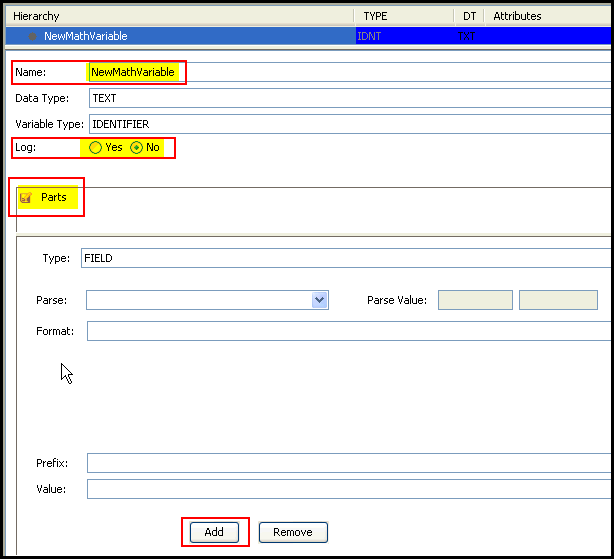Image resolution: width=614 pixels, height=559 pixels.
Task: Click the gray bullet icon beside NewMathVariable
Action: [33, 36]
